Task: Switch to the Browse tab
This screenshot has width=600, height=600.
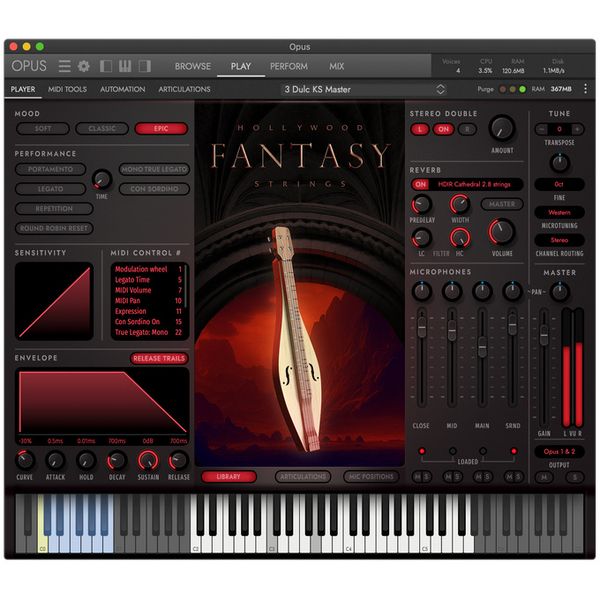Action: 192,66
